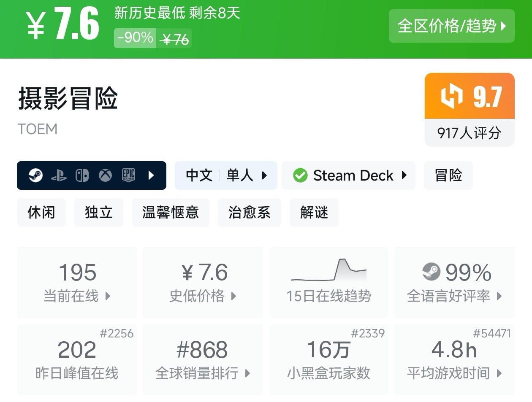Image resolution: width=532 pixels, height=402 pixels.
Task: Select the 独立 tag
Action: click(x=99, y=212)
